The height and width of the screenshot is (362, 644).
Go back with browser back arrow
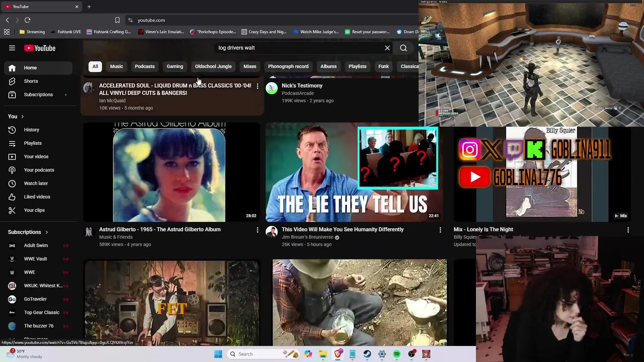(7, 20)
